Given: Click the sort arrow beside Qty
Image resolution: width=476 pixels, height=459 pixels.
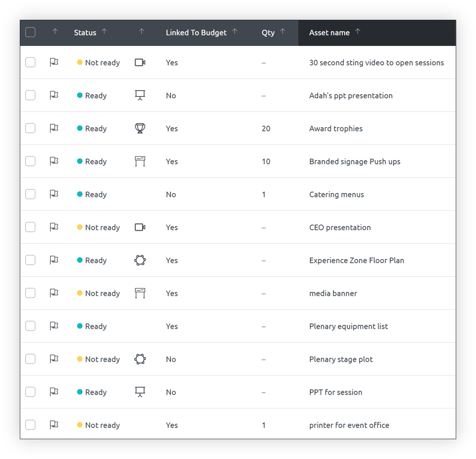Looking at the screenshot, I should coord(283,32).
